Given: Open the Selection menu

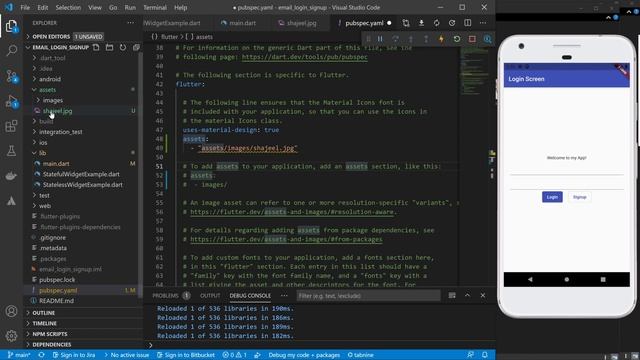Looking at the screenshot, I should pos(68,7).
